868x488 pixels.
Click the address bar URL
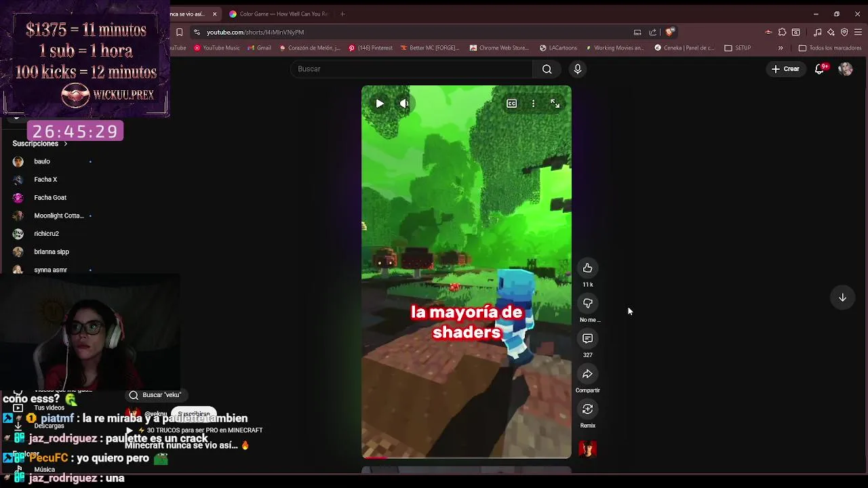[255, 32]
